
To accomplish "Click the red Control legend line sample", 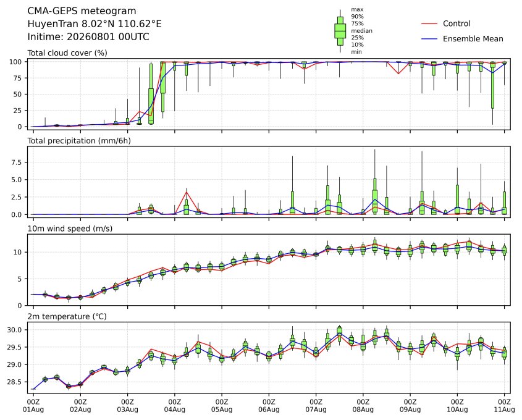I will point(429,23).
